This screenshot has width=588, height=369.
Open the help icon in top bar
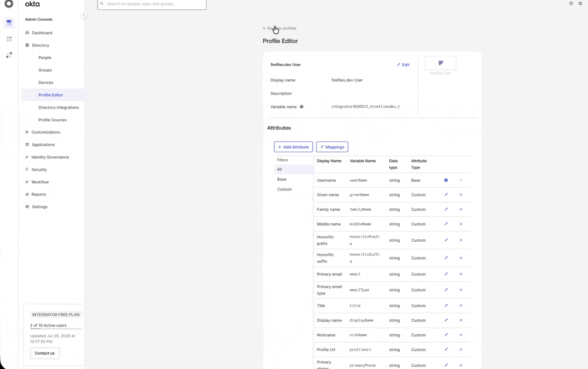[x=571, y=4]
